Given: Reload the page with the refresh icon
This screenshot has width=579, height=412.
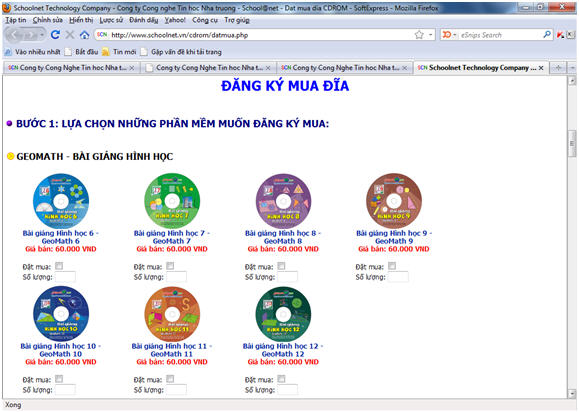Looking at the screenshot, I should click(55, 35).
